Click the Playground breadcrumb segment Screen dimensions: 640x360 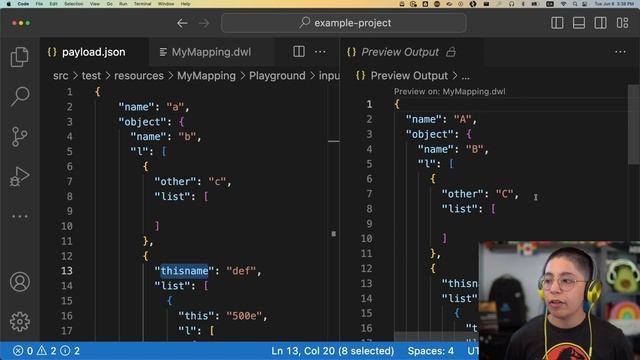[277, 76]
